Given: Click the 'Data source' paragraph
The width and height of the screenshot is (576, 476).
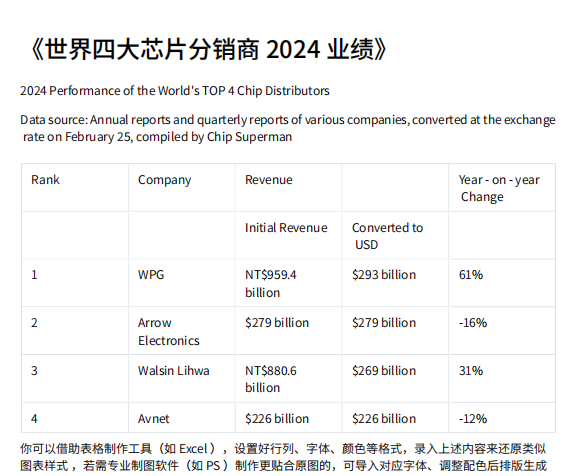Looking at the screenshot, I should click(288, 128).
